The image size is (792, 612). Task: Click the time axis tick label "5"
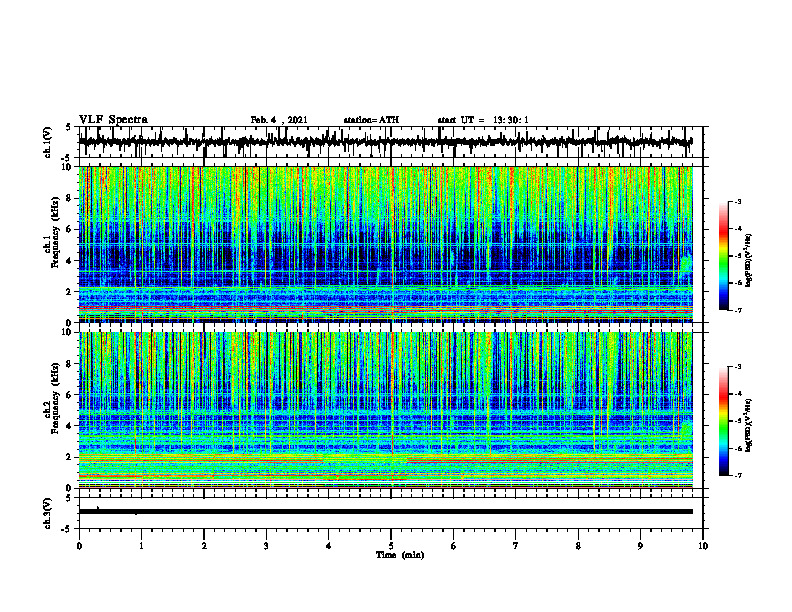pos(391,546)
